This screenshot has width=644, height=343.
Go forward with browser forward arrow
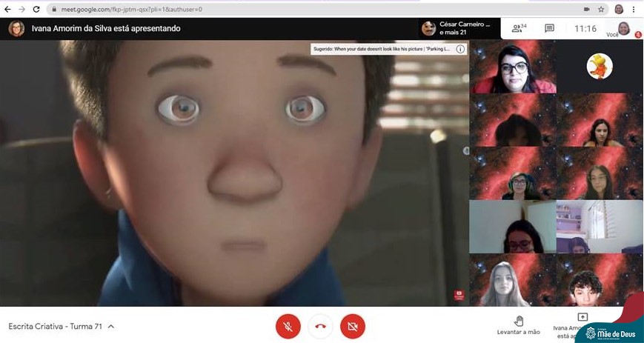click(x=21, y=9)
